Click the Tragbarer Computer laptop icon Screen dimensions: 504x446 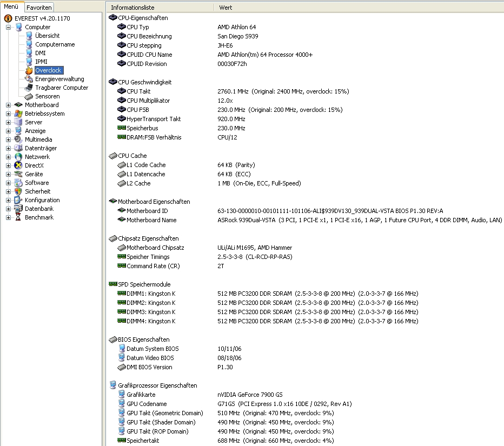29,88
